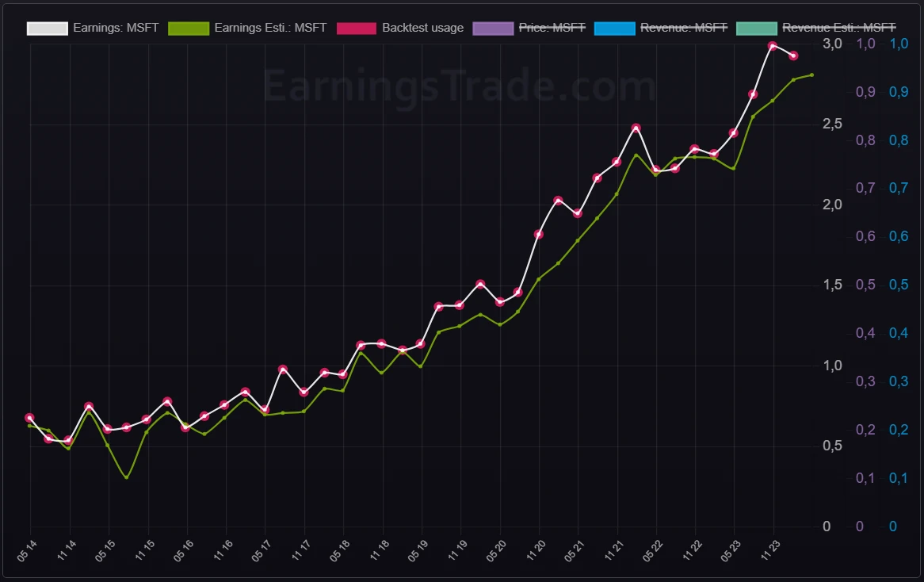Click the lowest green estimate dip point
This screenshot has width=924, height=582.
click(127, 477)
